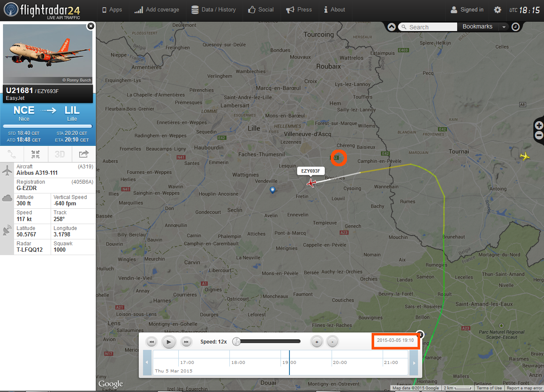The width and height of the screenshot is (544, 392).
Task: Click the yellow aircraft near Tournai
Action: tap(525, 156)
